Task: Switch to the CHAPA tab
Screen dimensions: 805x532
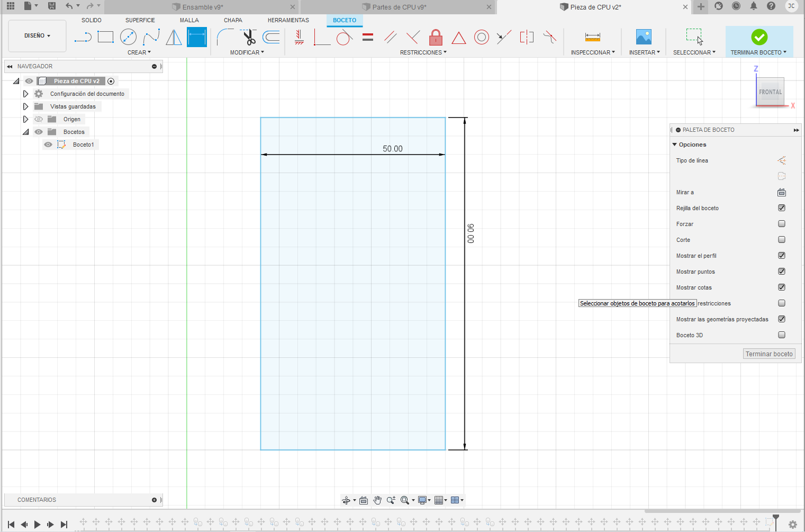Action: pos(233,20)
